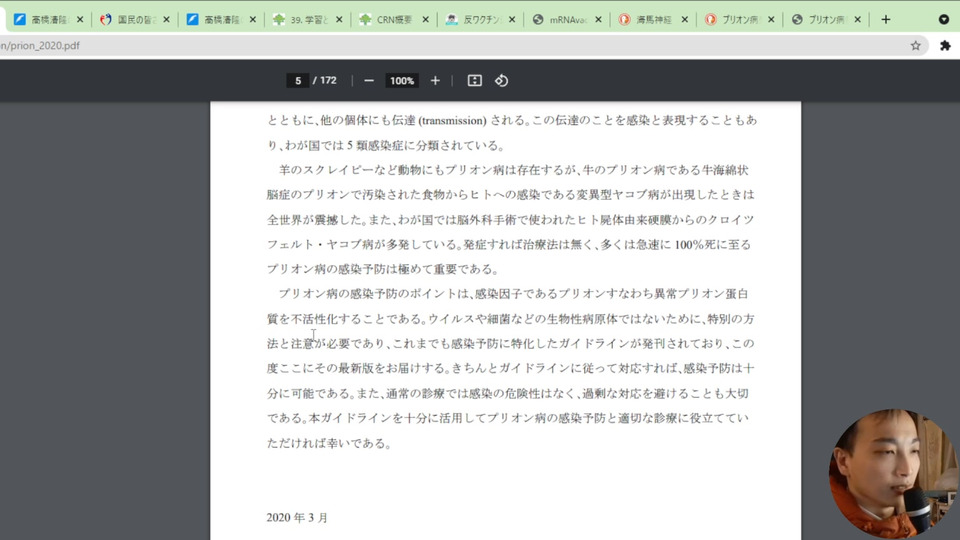Click the (transmission) word in the text

(x=452, y=121)
